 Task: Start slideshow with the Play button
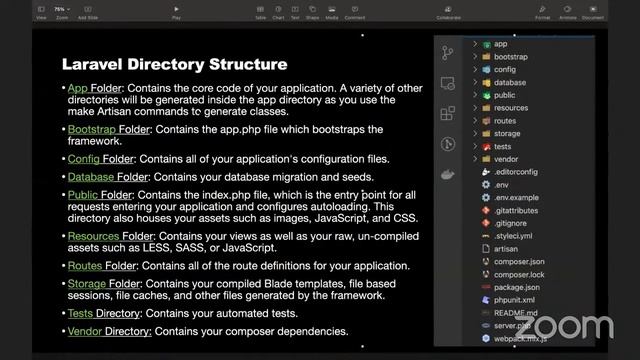(x=176, y=13)
